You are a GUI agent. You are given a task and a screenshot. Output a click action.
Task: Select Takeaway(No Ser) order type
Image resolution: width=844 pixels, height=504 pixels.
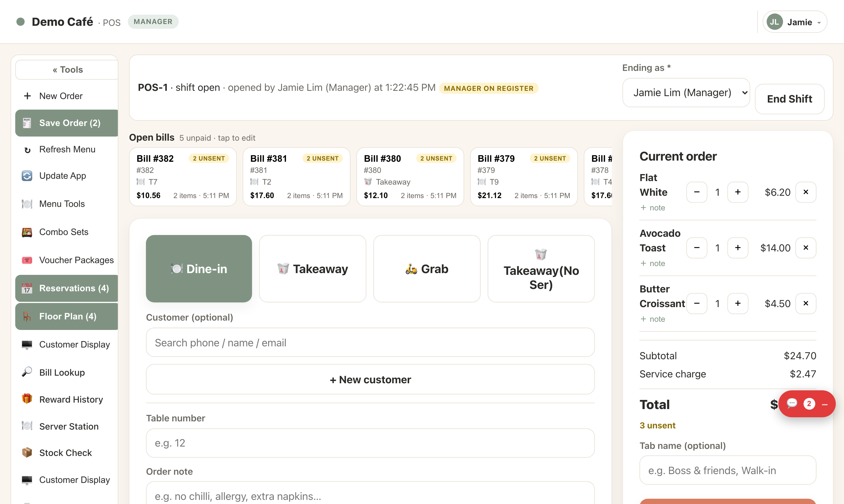click(541, 269)
